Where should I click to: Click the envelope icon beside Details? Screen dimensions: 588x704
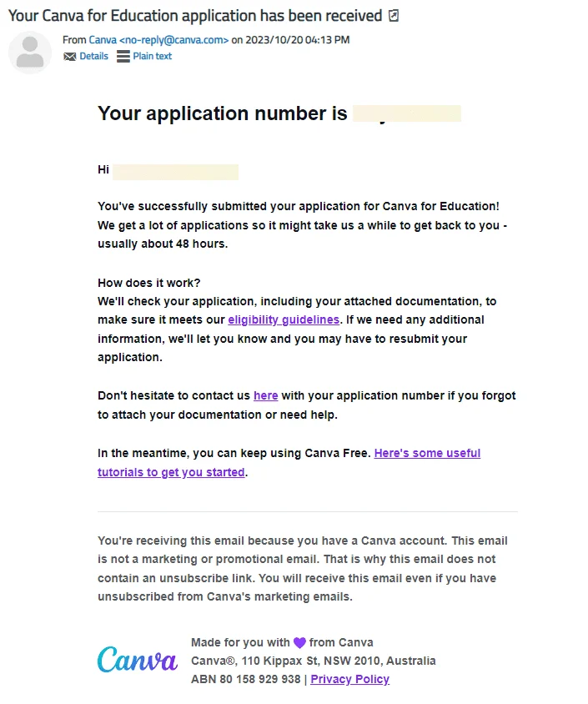coord(69,57)
